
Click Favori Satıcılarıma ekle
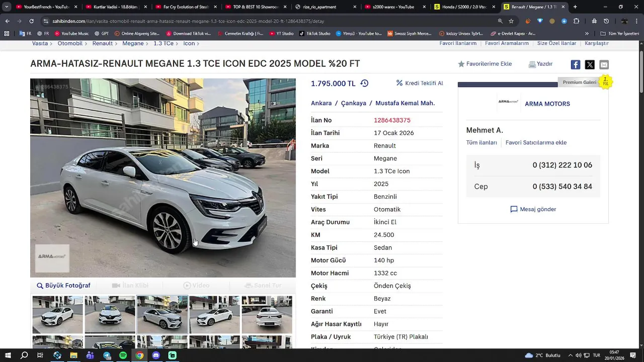click(x=536, y=142)
